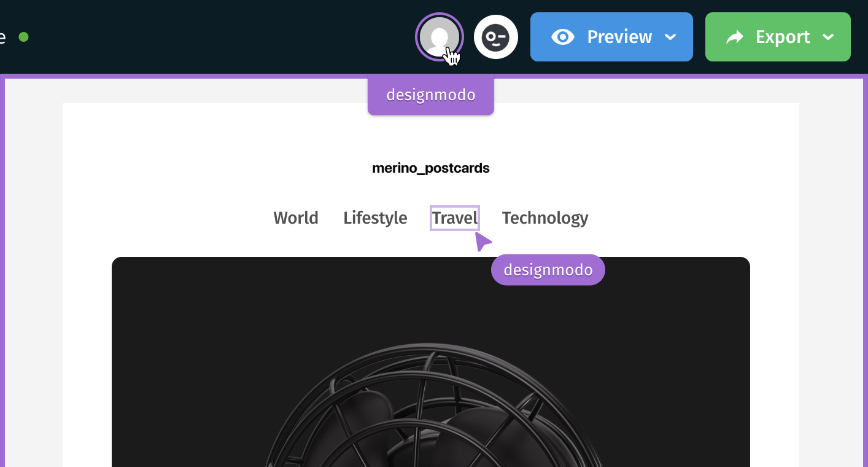868x467 pixels.
Task: Click the green status dot in header
Action: [23, 37]
